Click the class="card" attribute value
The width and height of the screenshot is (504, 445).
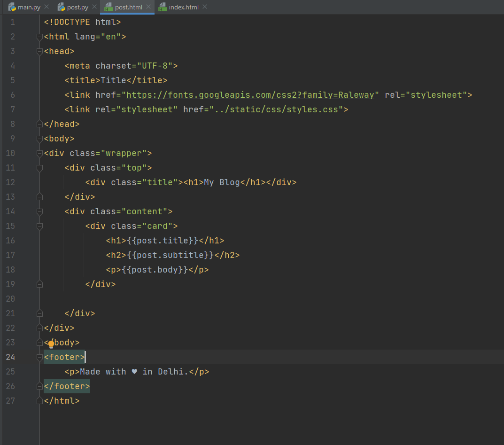[x=157, y=226]
